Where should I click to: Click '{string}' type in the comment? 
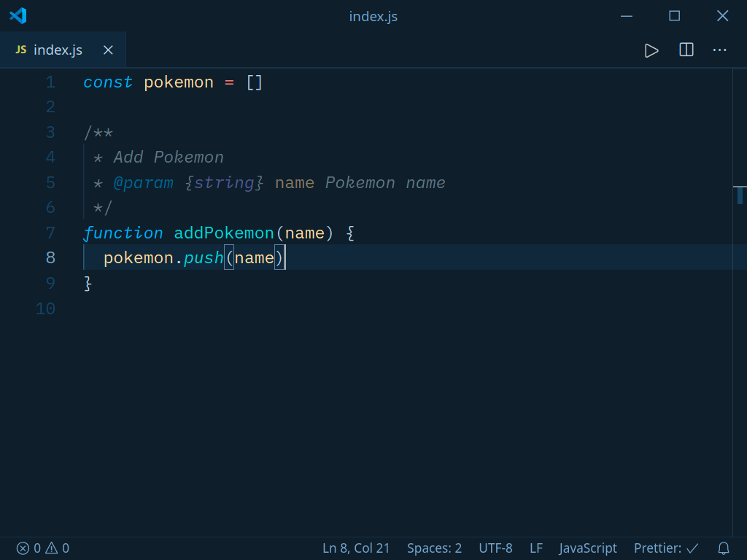224,183
